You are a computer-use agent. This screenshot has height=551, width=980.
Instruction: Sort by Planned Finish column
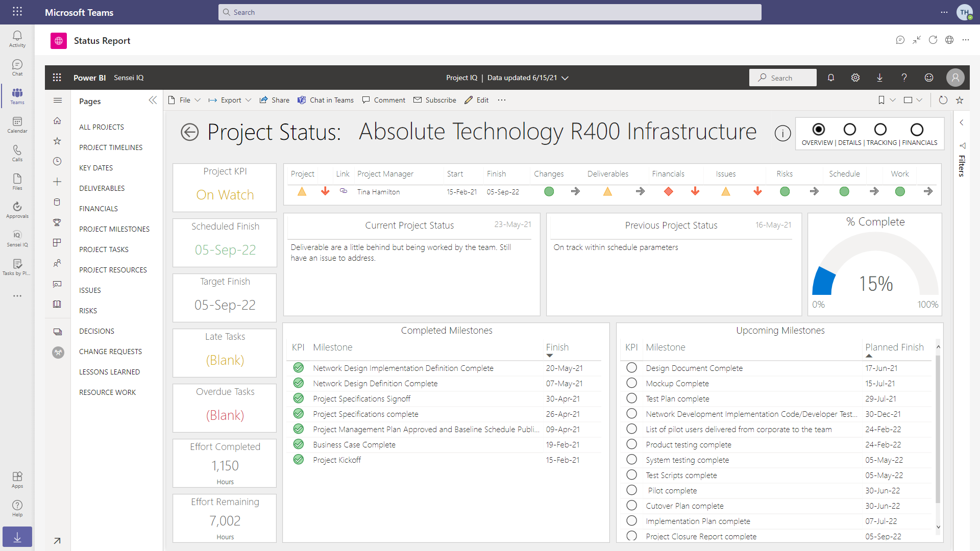[894, 347]
